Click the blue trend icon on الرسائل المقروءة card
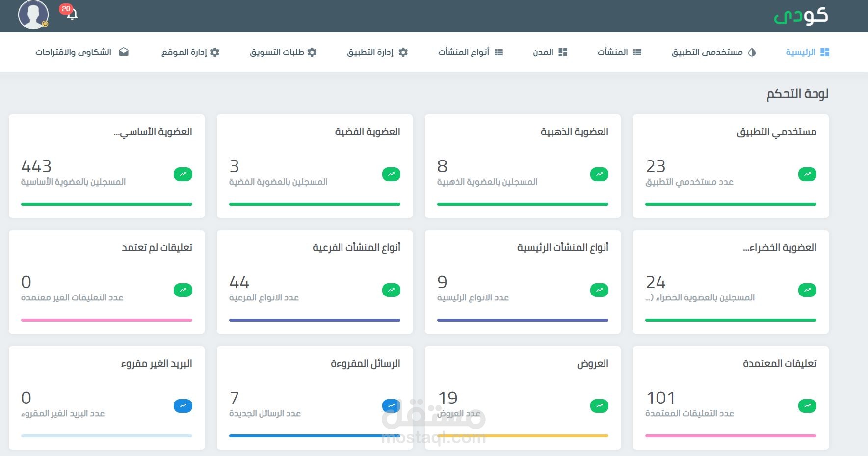This screenshot has height=456, width=868. point(391,406)
